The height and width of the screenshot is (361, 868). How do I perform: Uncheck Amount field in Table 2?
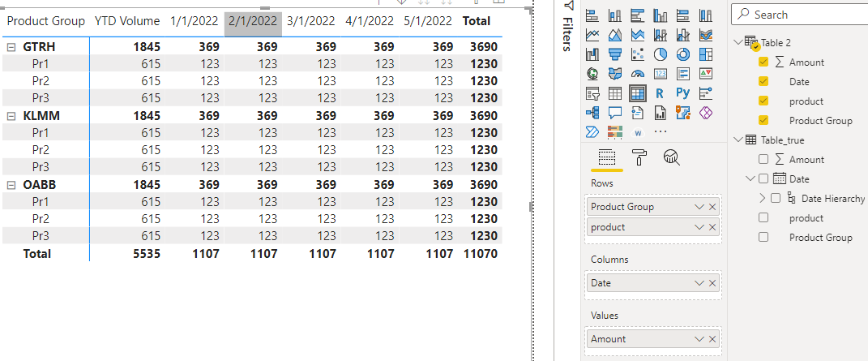pyautogui.click(x=763, y=62)
